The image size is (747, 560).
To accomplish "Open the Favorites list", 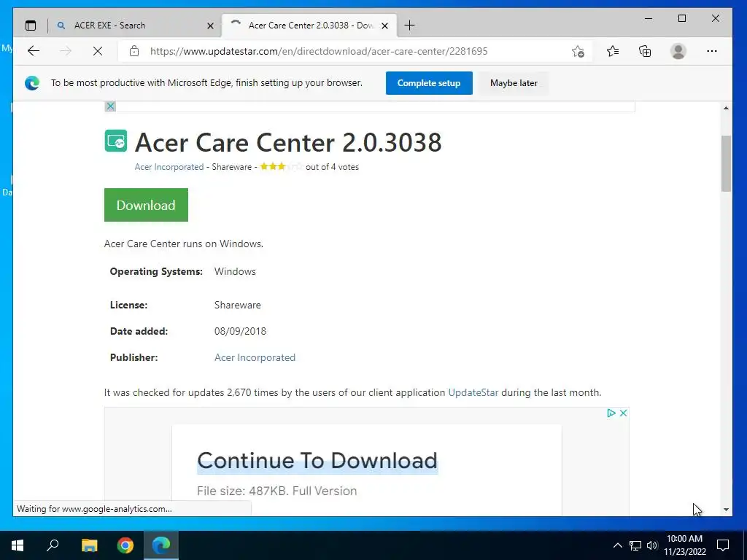I will click(x=613, y=51).
